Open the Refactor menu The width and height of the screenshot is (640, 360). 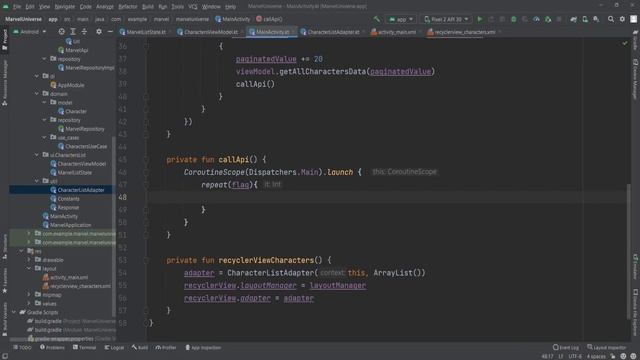point(128,7)
